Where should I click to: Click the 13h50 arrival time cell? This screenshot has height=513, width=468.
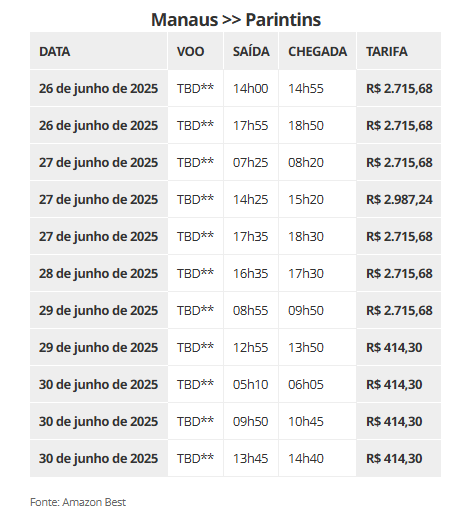click(x=317, y=347)
